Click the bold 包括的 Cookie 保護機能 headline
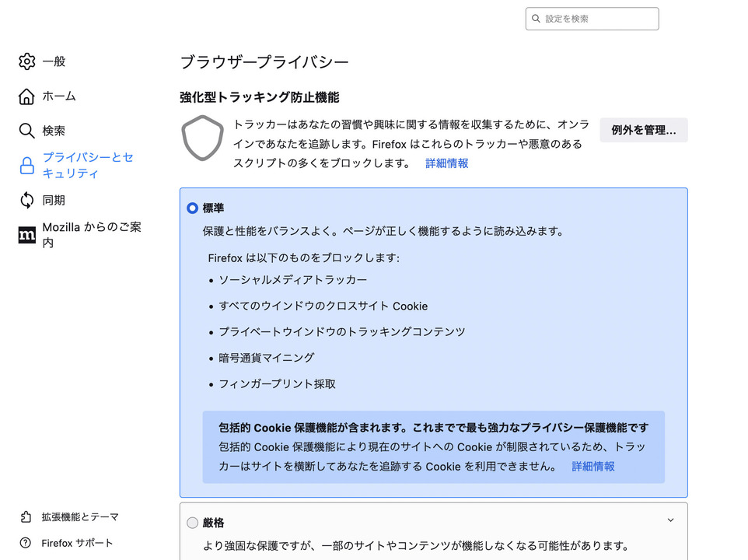The height and width of the screenshot is (560, 748). point(434,428)
